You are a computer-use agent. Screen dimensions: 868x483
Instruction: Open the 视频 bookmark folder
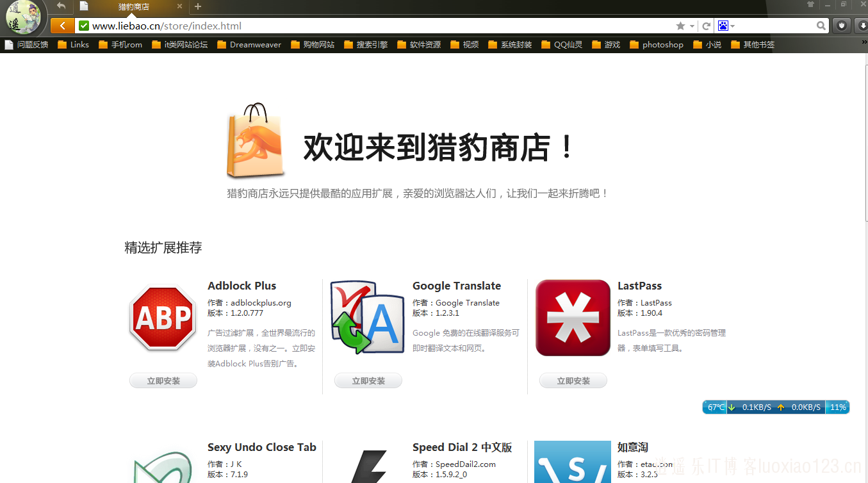[464, 45]
